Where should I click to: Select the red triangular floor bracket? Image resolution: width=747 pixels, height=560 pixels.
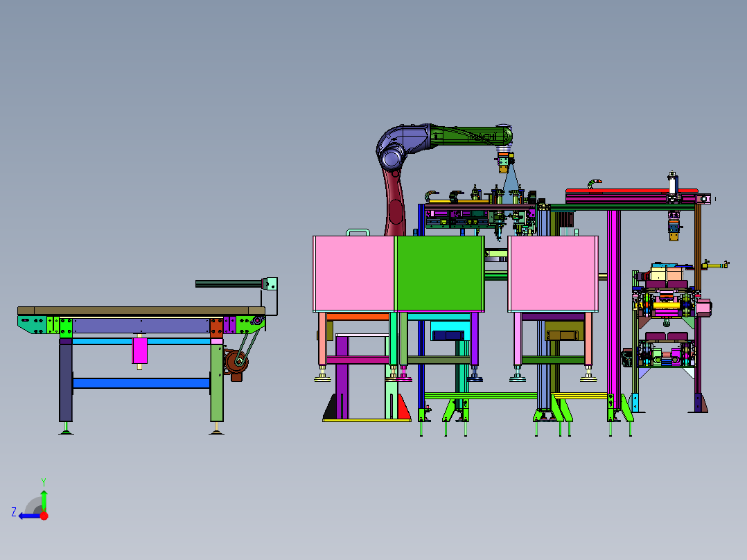[403, 407]
